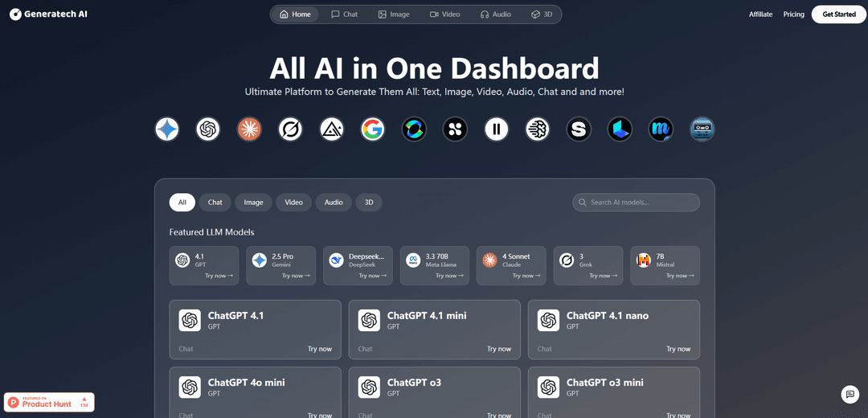Click the orange Claude icon in provider row
The image size is (868, 418).
[249, 129]
